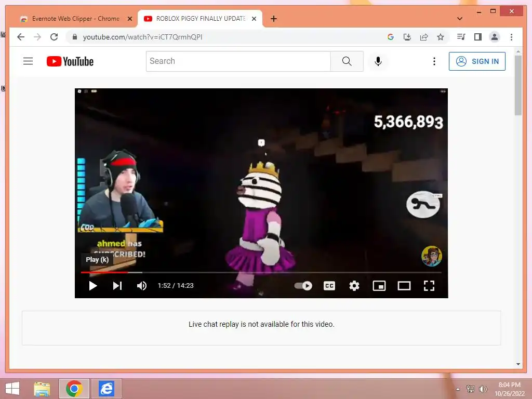Open File Explorer from taskbar
This screenshot has height=399, width=532.
(42, 389)
